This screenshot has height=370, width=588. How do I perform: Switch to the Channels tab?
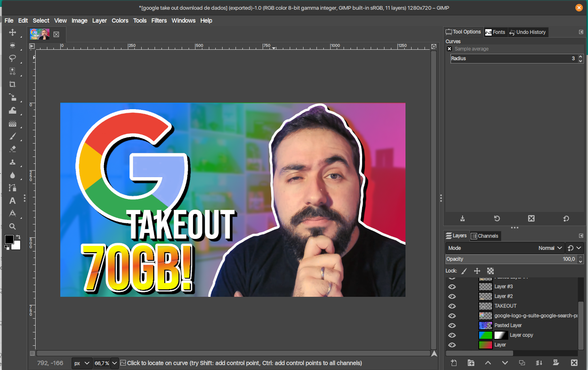485,236
